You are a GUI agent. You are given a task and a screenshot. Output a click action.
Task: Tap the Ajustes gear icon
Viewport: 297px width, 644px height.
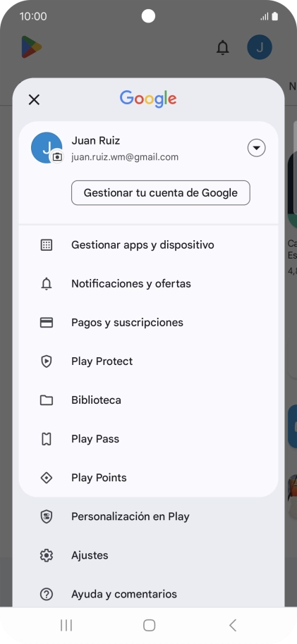[47, 555]
